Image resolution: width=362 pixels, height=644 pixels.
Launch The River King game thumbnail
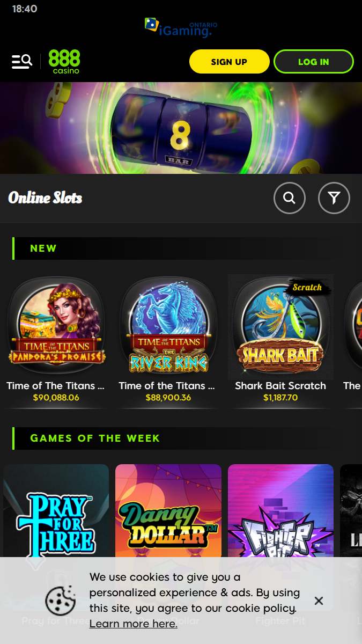coord(168,326)
